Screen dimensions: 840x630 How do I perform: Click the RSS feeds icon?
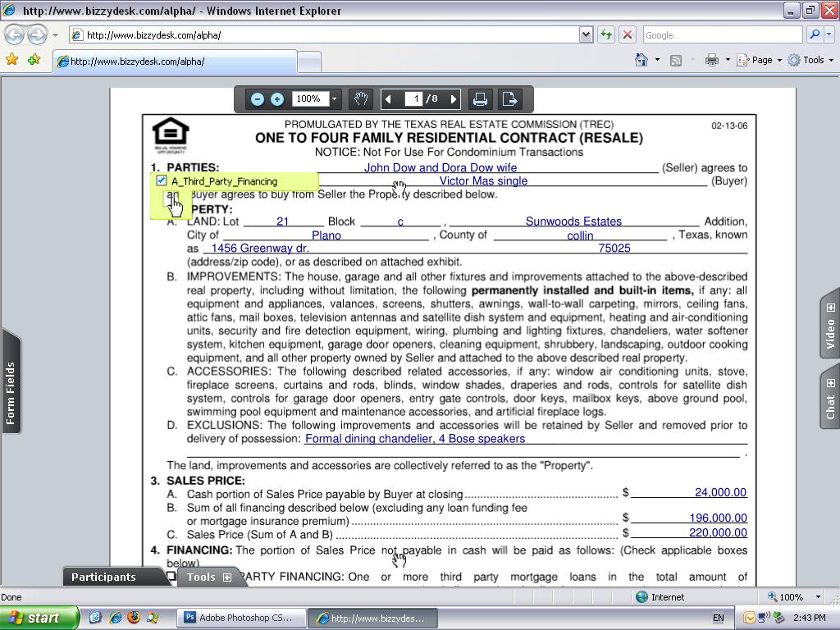676,61
